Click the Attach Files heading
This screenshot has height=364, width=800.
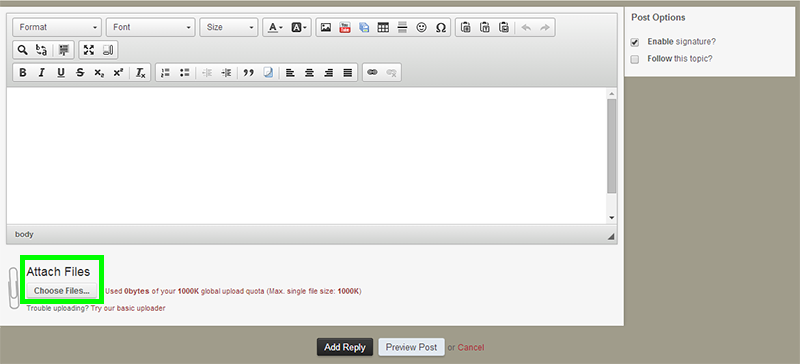58,272
